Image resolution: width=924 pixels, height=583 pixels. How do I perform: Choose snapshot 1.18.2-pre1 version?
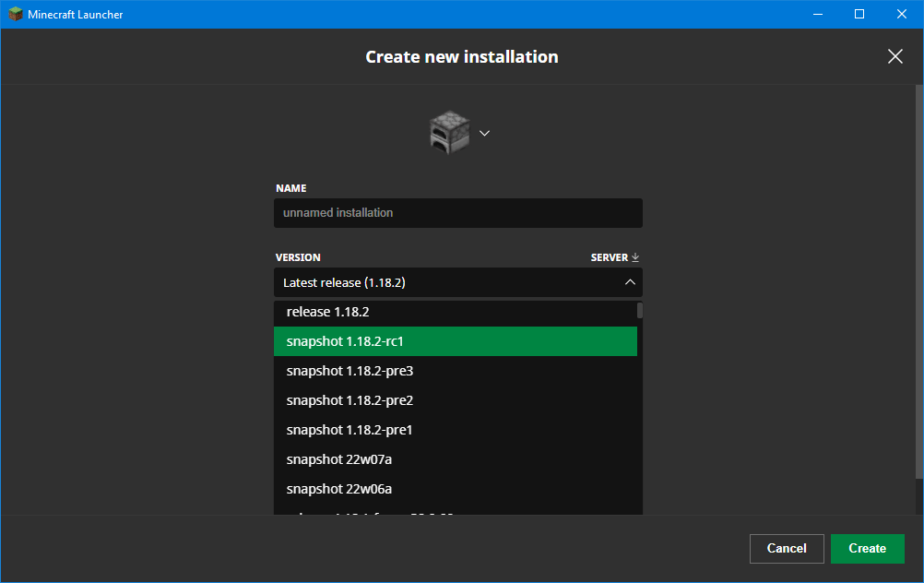click(455, 430)
